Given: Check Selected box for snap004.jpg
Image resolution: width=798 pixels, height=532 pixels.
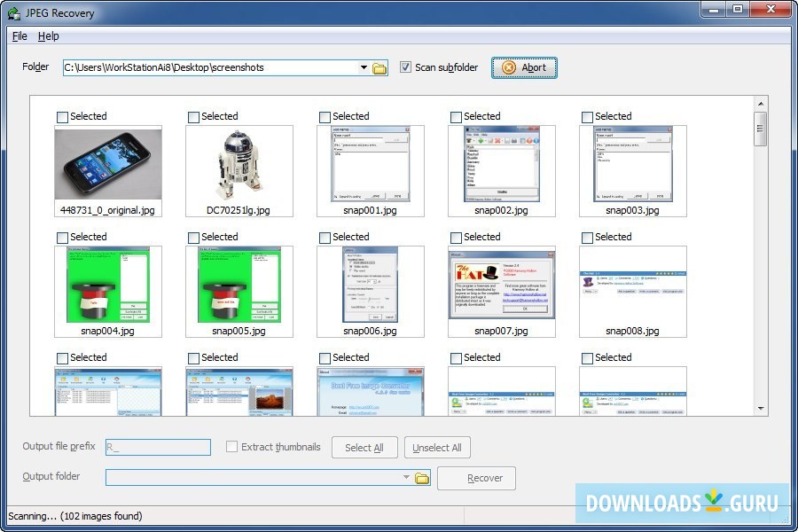Looking at the screenshot, I should [62, 238].
